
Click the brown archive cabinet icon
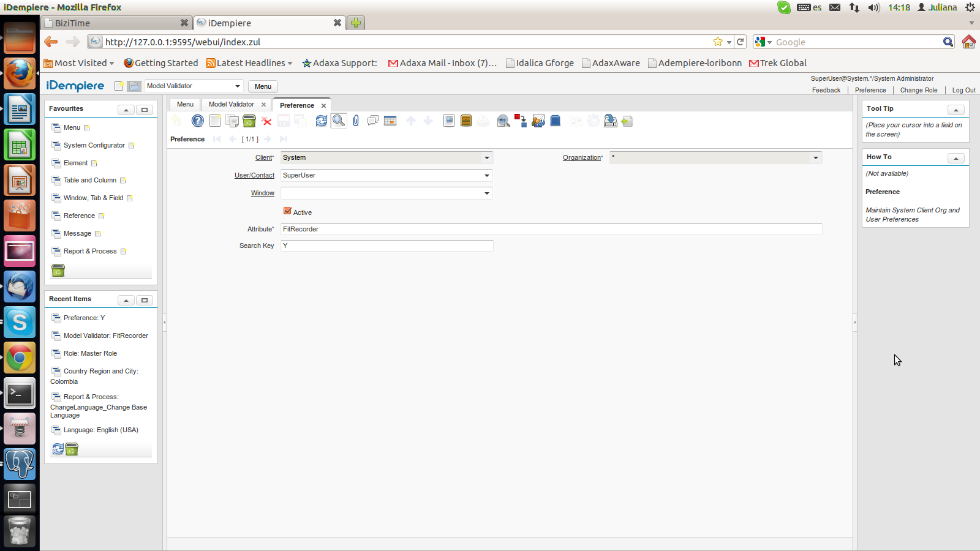tap(466, 121)
